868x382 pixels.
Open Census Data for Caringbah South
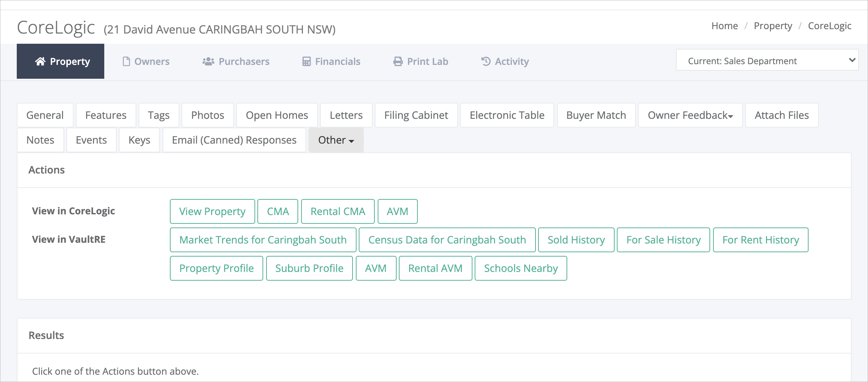point(447,240)
